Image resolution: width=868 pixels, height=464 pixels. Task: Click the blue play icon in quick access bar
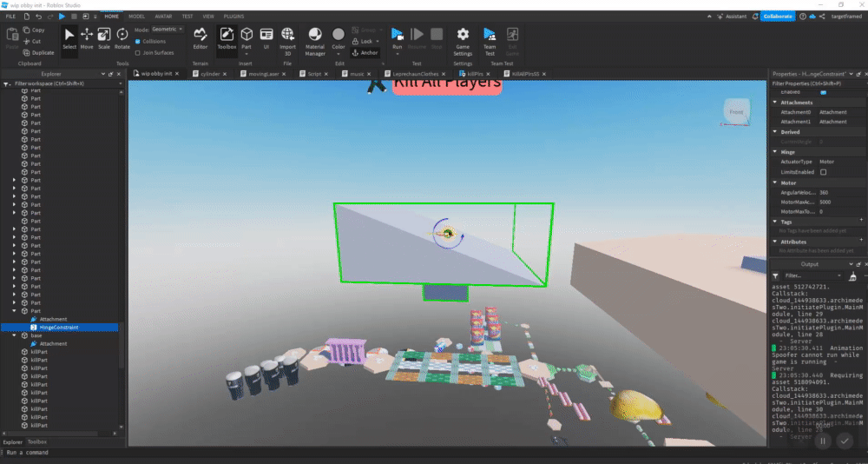point(62,17)
